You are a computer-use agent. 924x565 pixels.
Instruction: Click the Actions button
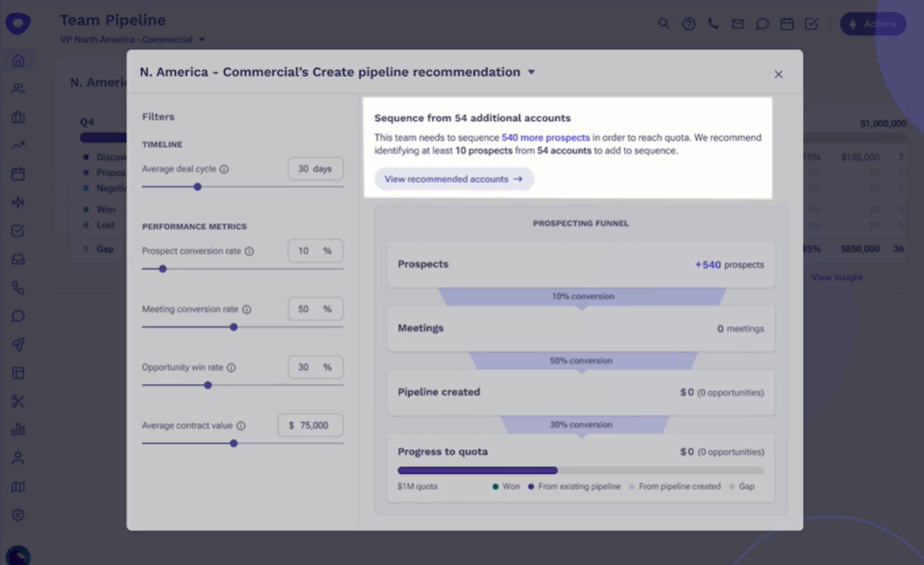tap(873, 24)
